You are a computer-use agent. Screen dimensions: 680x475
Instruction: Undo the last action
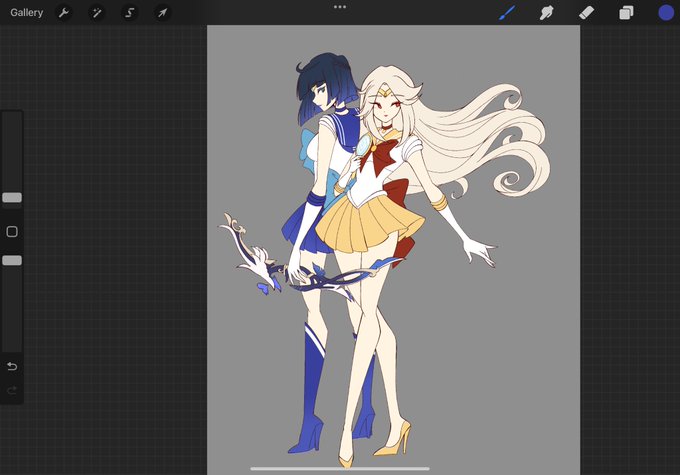click(x=12, y=367)
